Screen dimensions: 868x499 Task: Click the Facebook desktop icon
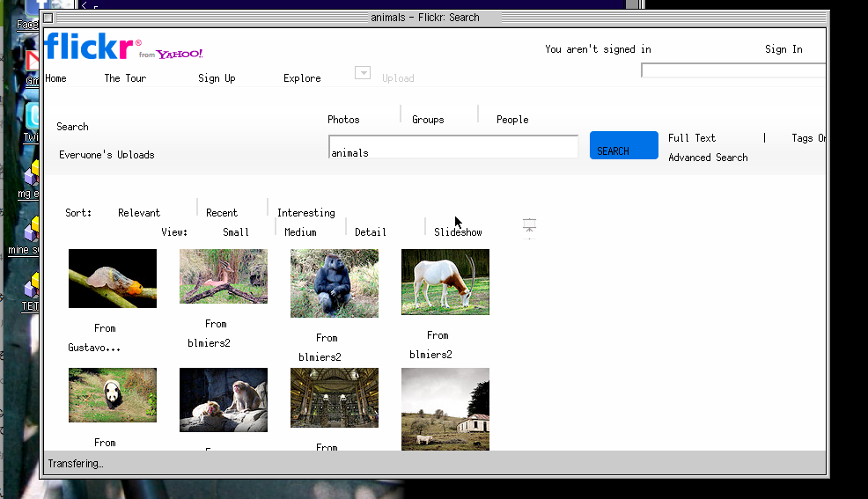[x=27, y=16]
